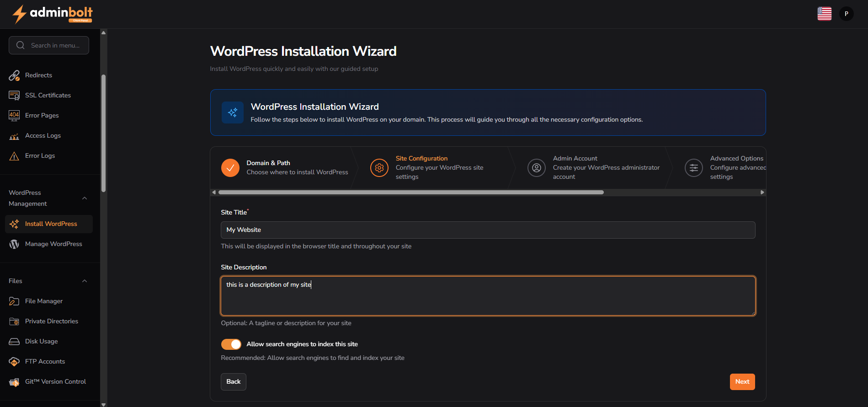Click the FTP Accounts cloud icon

[x=14, y=362]
